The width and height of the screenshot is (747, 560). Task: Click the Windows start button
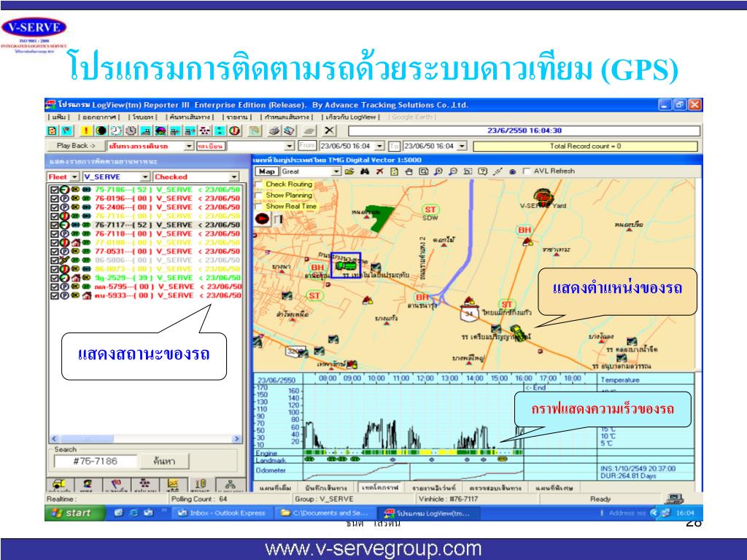pyautogui.click(x=76, y=513)
